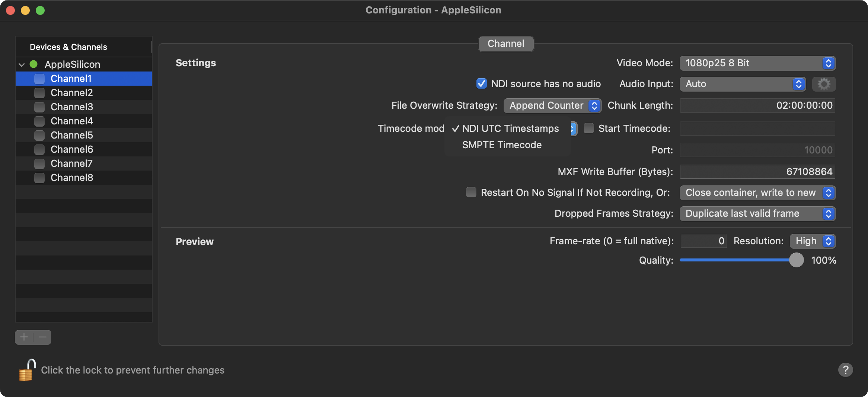Close the Configuration window
Screen dimensions: 868x397
10,10
